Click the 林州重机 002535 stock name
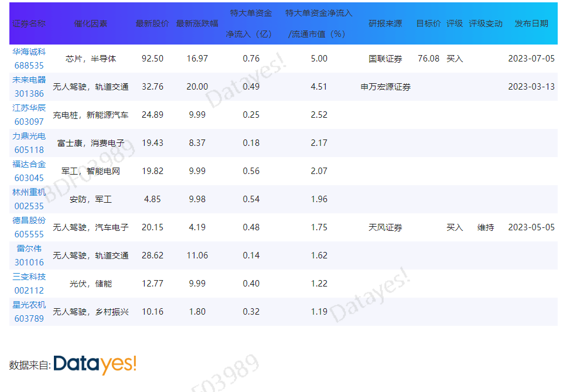The height and width of the screenshot is (392, 570). pyautogui.click(x=29, y=199)
